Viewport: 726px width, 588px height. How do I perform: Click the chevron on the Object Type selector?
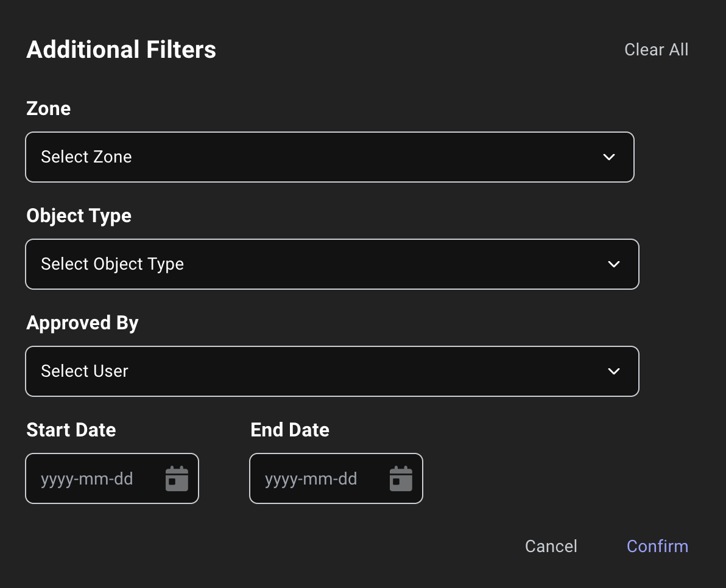613,264
